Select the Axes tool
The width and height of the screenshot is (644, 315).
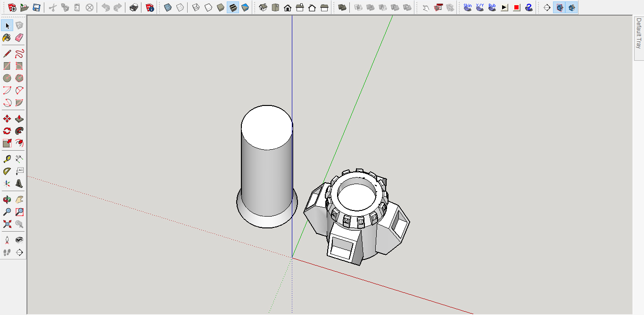(7, 184)
